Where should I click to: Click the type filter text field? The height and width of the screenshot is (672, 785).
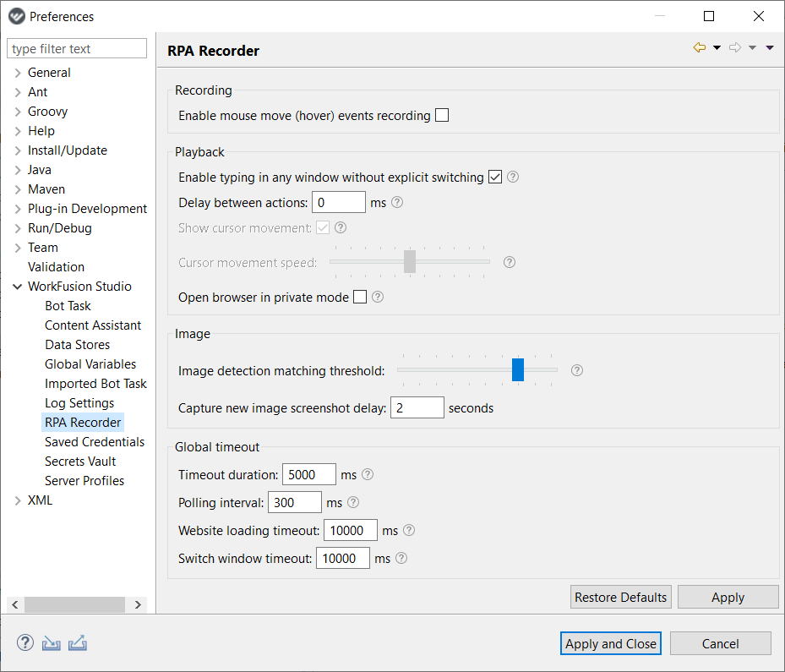pyautogui.click(x=77, y=48)
